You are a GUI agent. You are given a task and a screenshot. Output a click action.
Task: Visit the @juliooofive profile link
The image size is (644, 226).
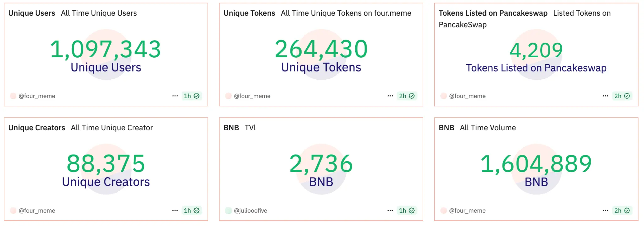251,210
